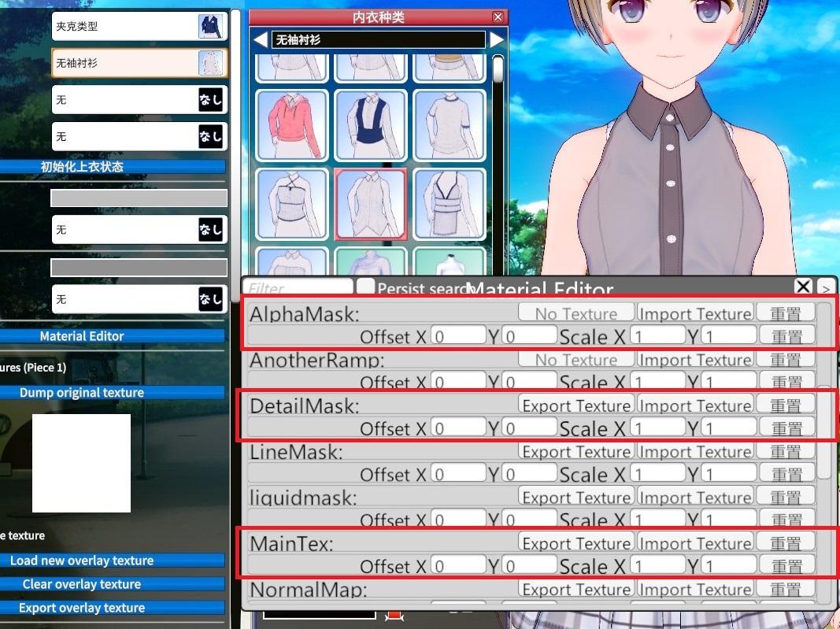Click the AlphaMask Offset X field
The width and height of the screenshot is (840, 629).
point(458,336)
